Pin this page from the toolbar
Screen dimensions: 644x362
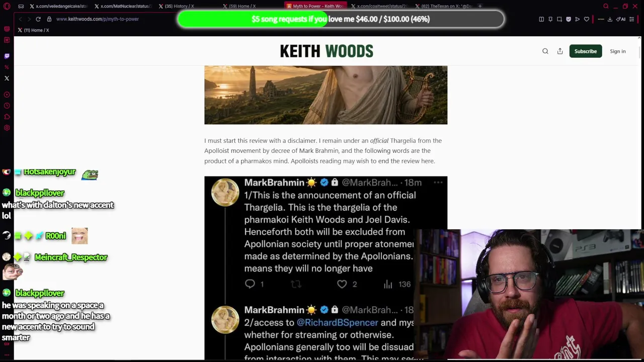tap(550, 19)
